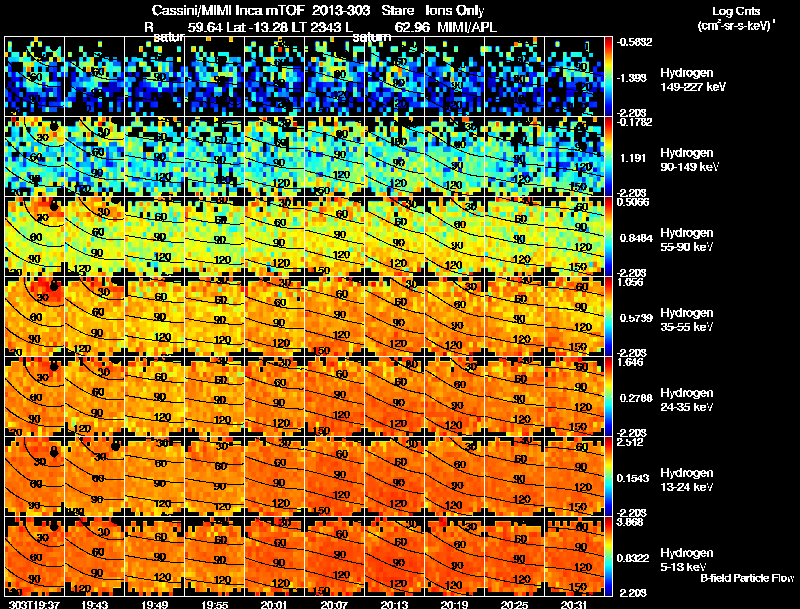Click the Hydrogen 55-90 keV row label
Image resolution: width=800 pixels, height=609 pixels.
687,239
